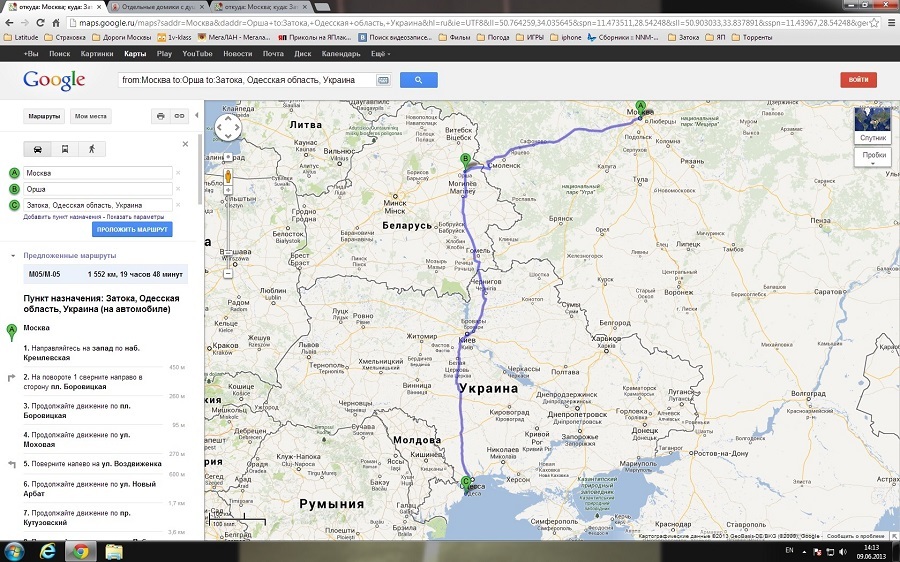Open Календарь in the Google bar
This screenshot has width=900, height=562.
pos(341,53)
